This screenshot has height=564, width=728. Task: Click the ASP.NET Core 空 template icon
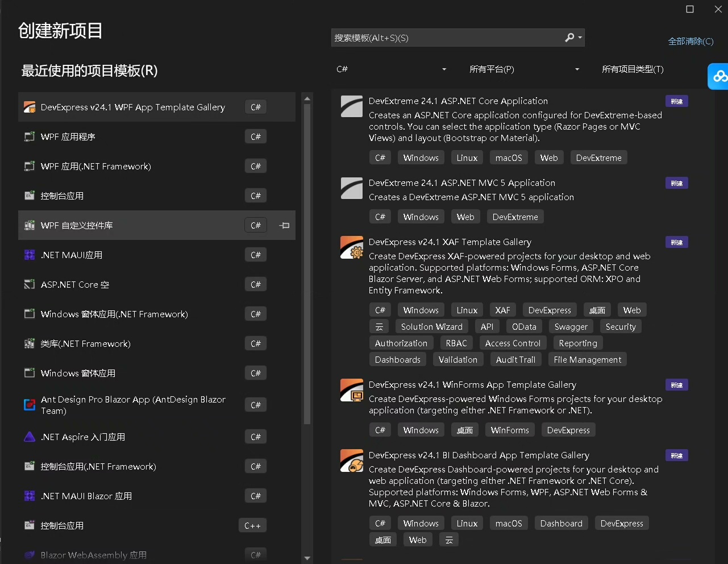pyautogui.click(x=30, y=284)
